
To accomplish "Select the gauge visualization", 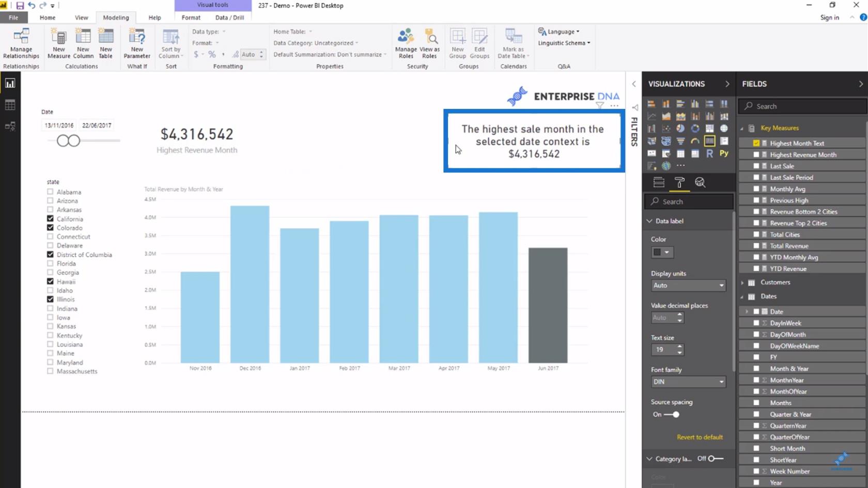I will click(x=695, y=140).
